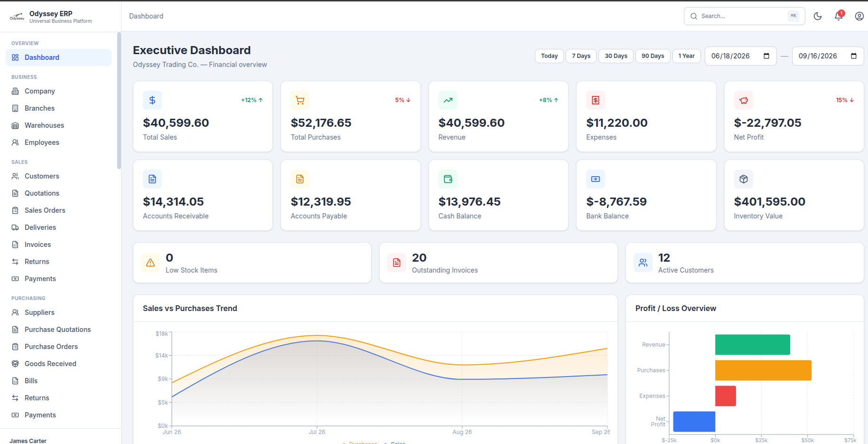Focus the Search field

tap(744, 16)
